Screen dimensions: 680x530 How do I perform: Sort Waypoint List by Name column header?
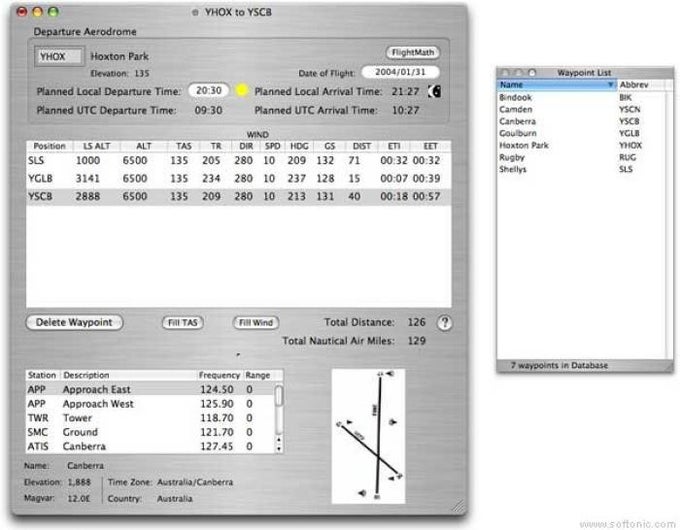(x=556, y=85)
